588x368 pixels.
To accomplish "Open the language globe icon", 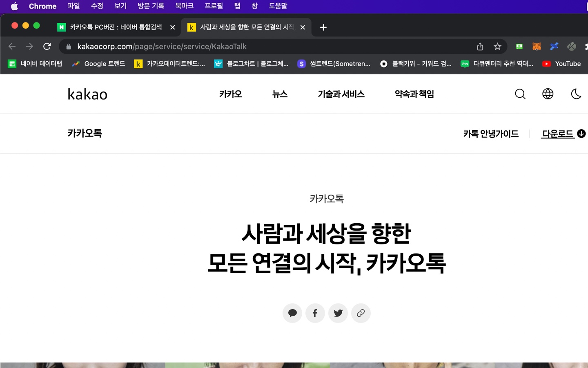I will point(548,94).
